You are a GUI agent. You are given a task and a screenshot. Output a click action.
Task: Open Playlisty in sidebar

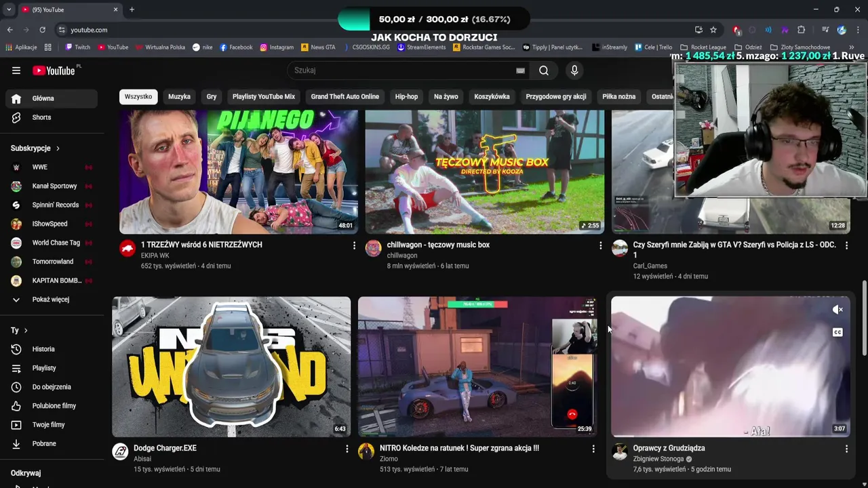point(52,368)
